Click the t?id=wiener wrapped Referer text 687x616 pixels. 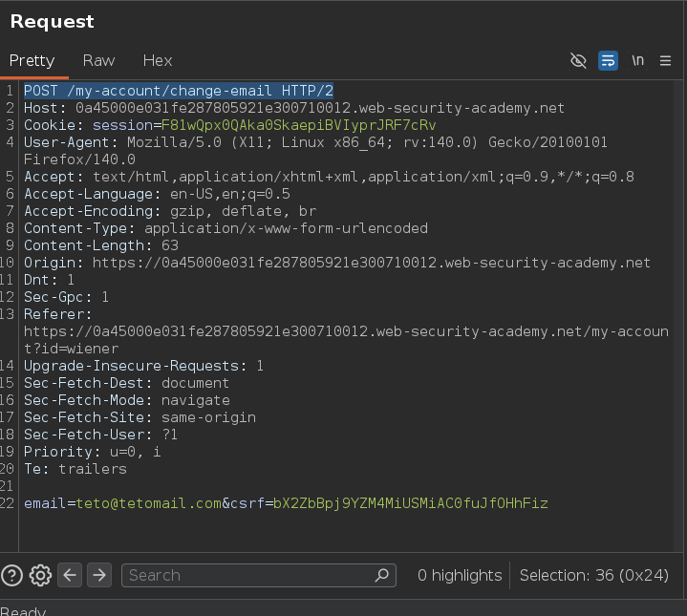tap(71, 349)
